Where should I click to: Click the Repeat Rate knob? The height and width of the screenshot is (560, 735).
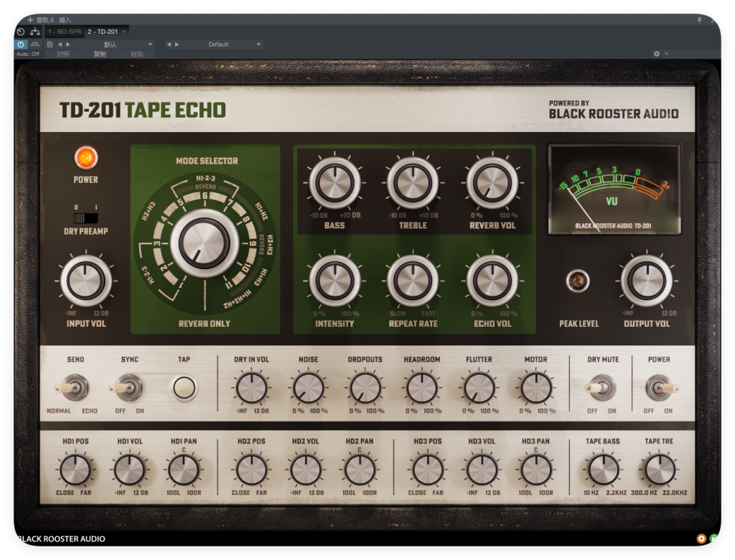(x=413, y=280)
